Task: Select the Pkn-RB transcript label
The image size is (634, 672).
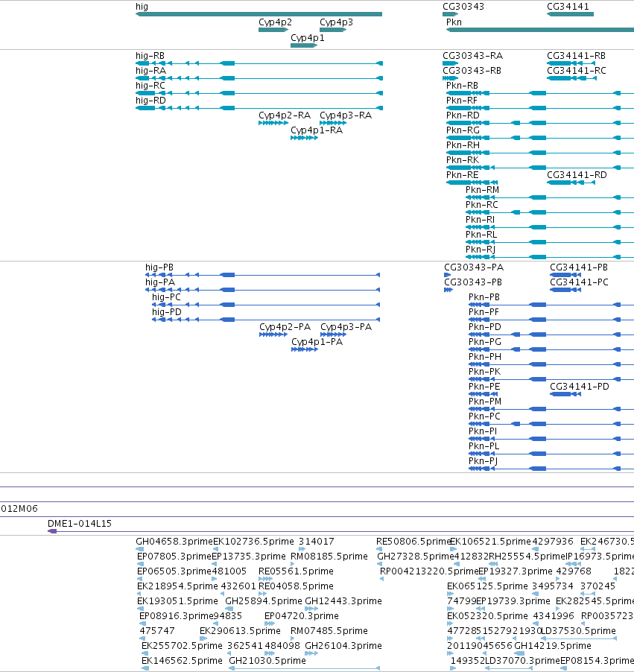Action: point(462,86)
